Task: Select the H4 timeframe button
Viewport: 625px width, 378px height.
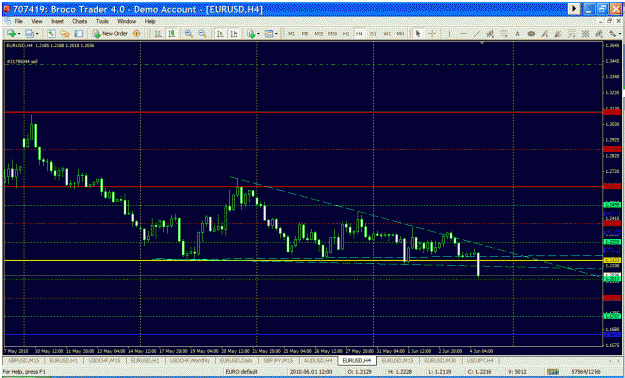Action: [359, 34]
